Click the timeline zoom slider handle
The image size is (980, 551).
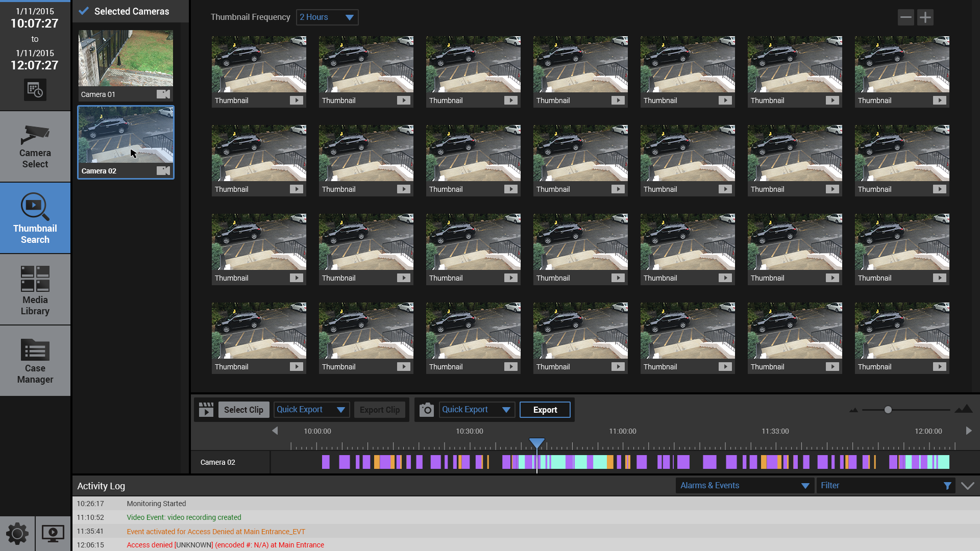(888, 410)
